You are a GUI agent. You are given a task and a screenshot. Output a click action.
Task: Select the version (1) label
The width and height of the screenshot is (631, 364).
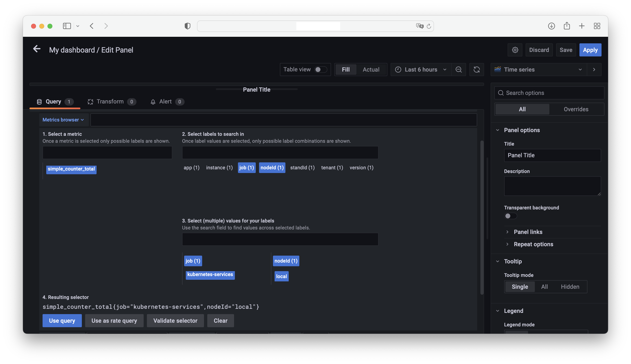361,167
